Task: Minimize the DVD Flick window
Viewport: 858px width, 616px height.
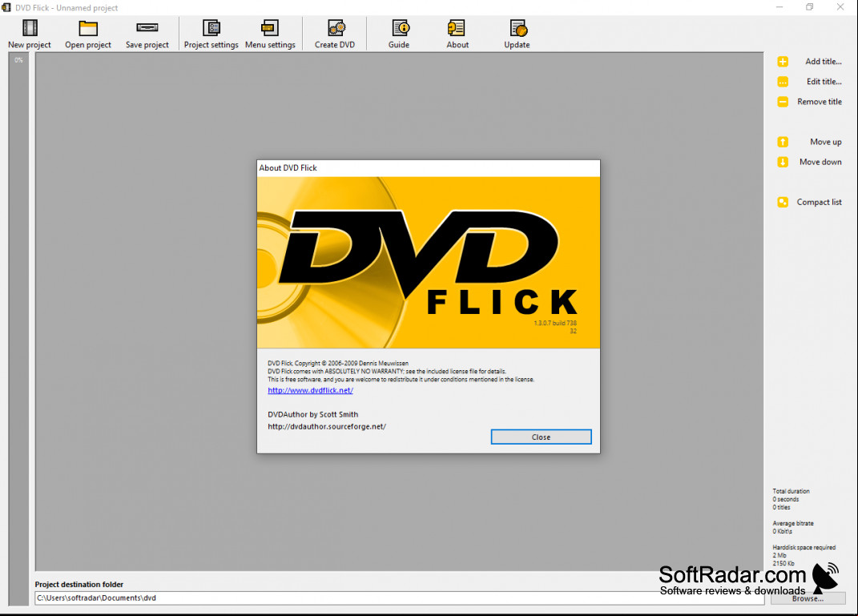Action: click(x=779, y=7)
